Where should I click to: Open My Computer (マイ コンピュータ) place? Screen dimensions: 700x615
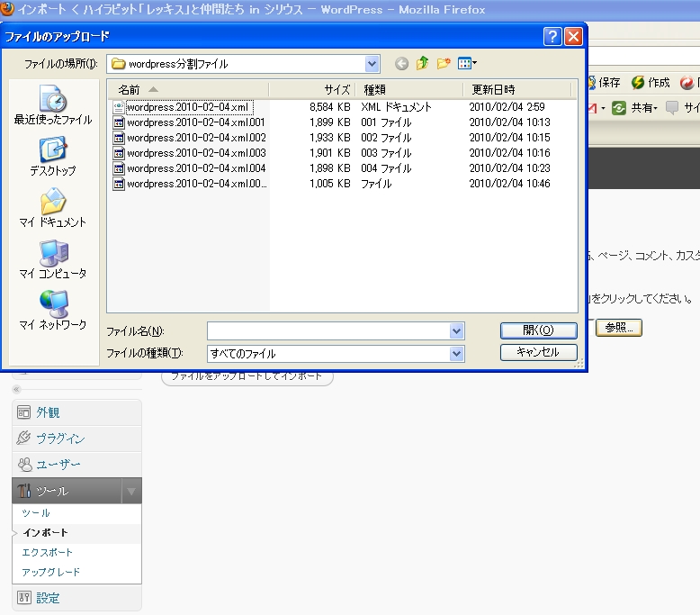pos(53,259)
